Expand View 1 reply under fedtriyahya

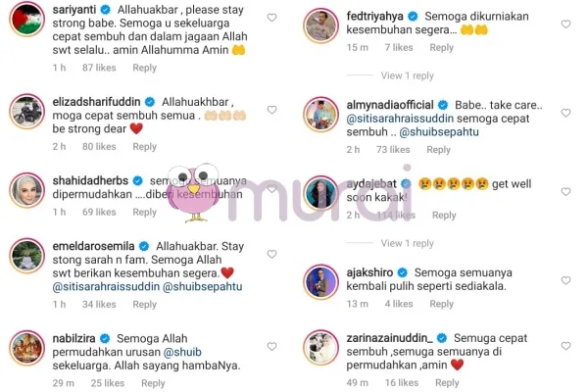408,75
